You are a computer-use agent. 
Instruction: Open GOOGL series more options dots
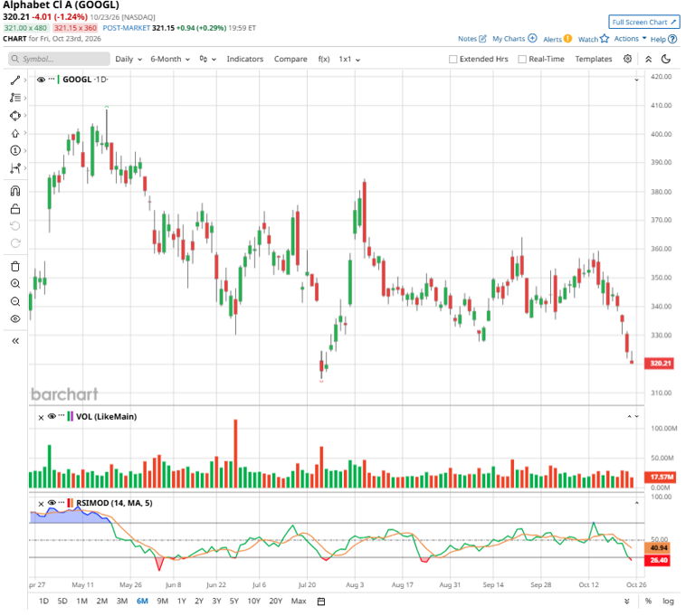(x=52, y=79)
